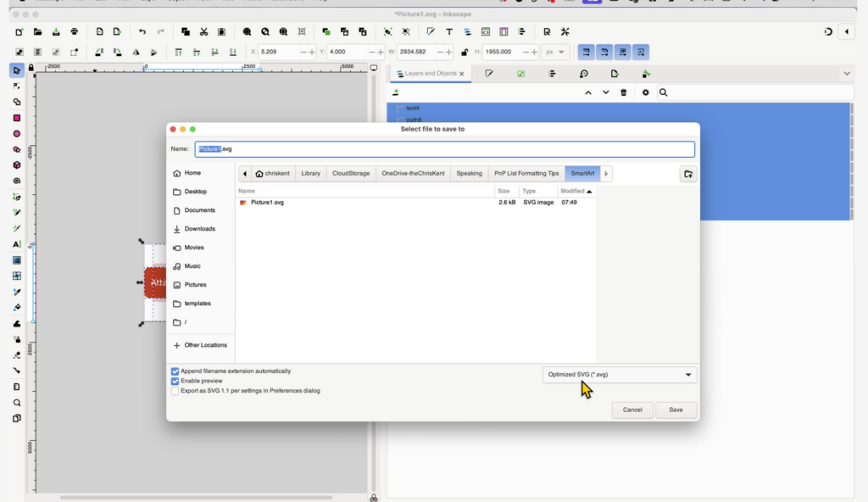This screenshot has width=868, height=502.
Task: Check Export as SVG 1.1 option
Action: point(175,391)
